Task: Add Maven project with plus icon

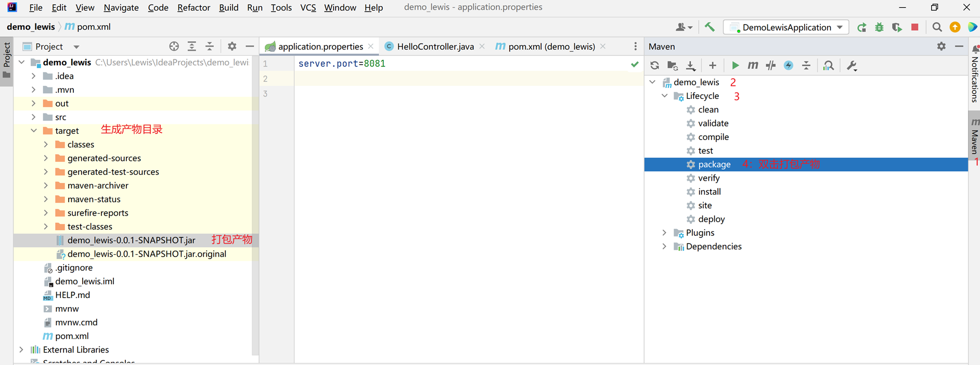Action: [x=713, y=66]
